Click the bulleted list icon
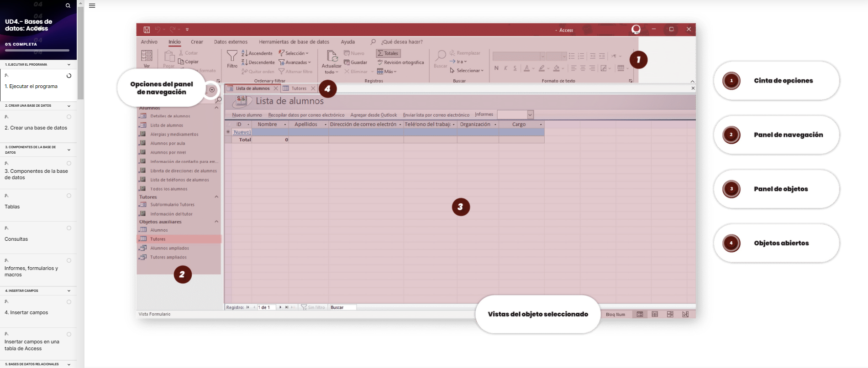Screen dimensions: 868x368 (x=572, y=56)
